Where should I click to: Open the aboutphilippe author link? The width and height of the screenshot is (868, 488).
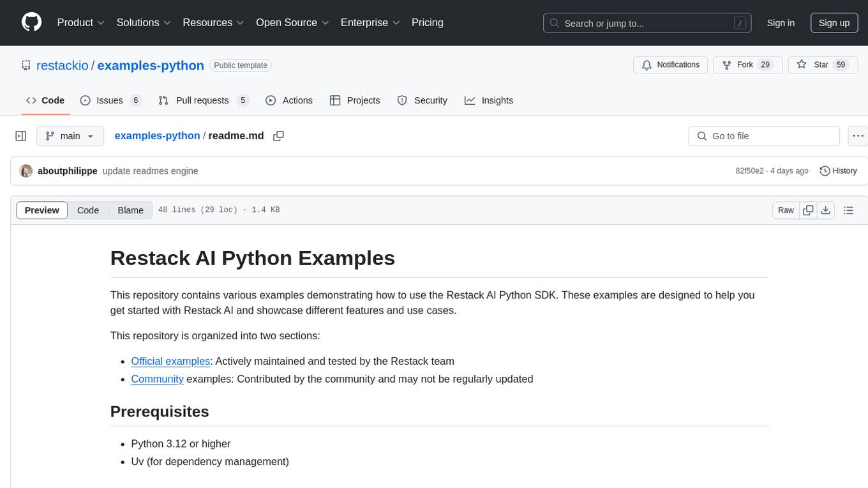tap(68, 171)
